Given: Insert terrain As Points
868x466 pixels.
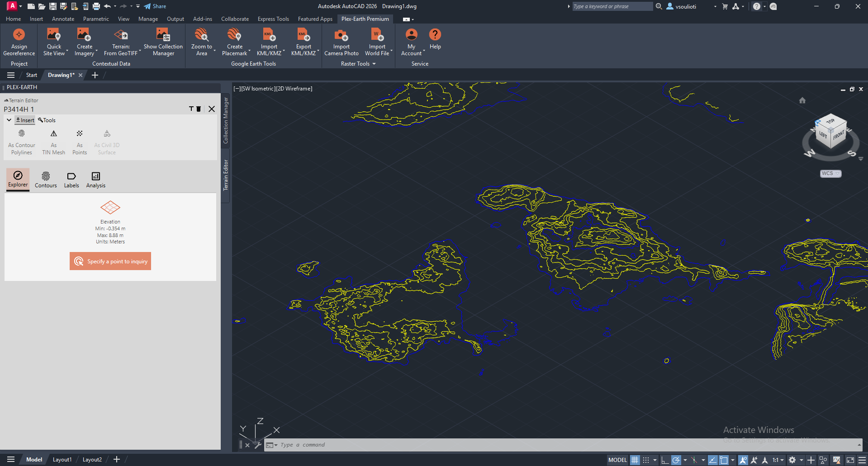Looking at the screenshot, I should pyautogui.click(x=80, y=143).
